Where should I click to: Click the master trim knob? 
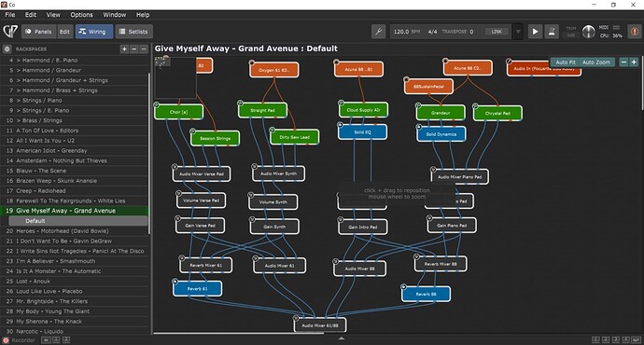(x=588, y=32)
